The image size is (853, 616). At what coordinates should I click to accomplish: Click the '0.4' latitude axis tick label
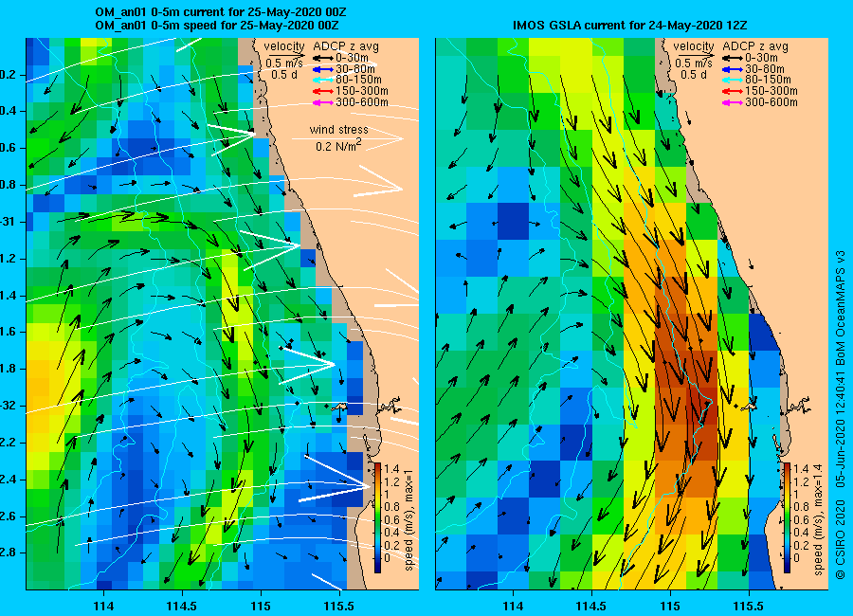point(9,111)
